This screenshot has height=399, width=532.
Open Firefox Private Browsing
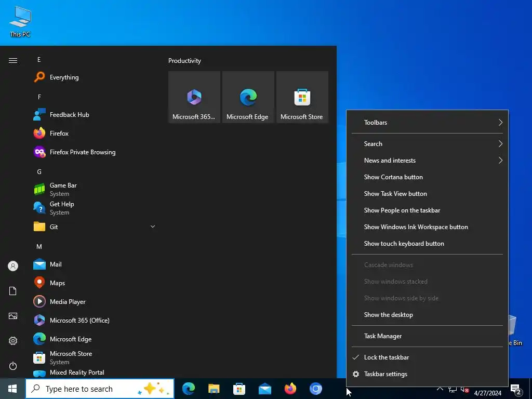tap(94, 152)
